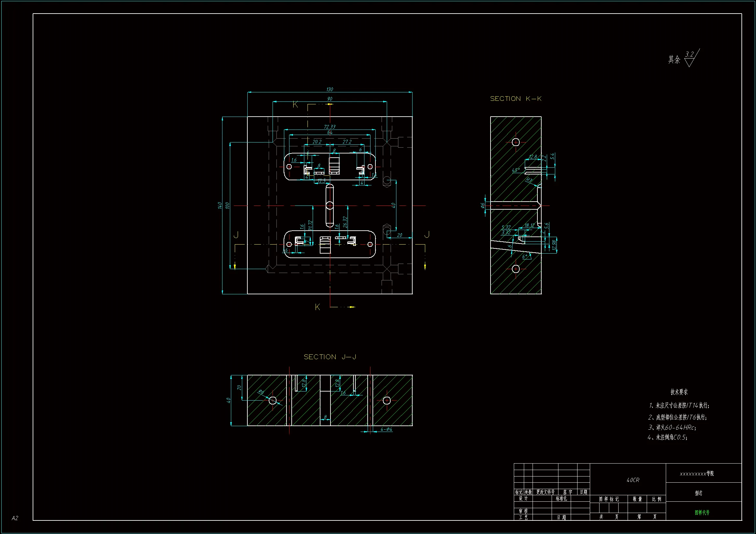This screenshot has width=756, height=534.
Task: Click the 6° angle dimension in section K-K
Action: 524,256
